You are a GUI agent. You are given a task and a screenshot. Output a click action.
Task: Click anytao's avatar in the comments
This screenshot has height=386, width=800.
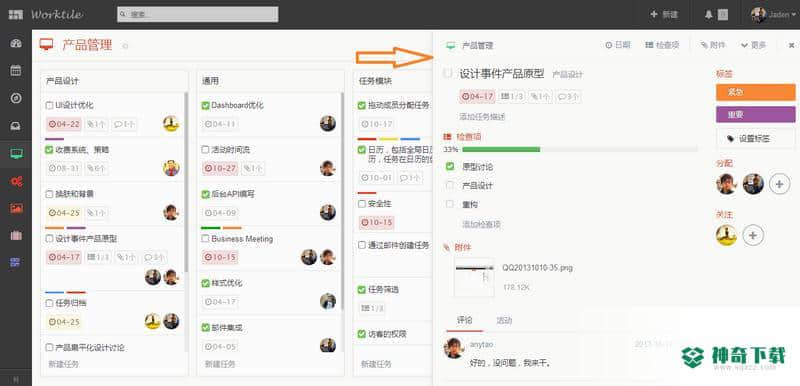pyautogui.click(x=454, y=347)
